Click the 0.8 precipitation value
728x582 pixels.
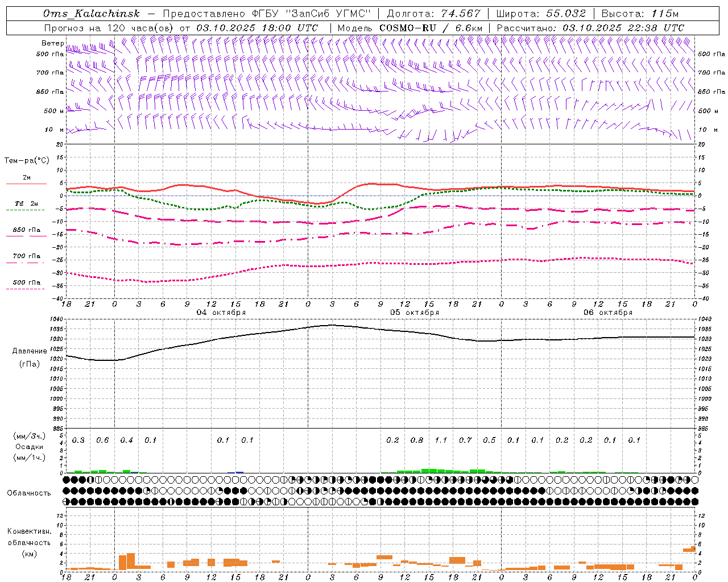[417, 440]
